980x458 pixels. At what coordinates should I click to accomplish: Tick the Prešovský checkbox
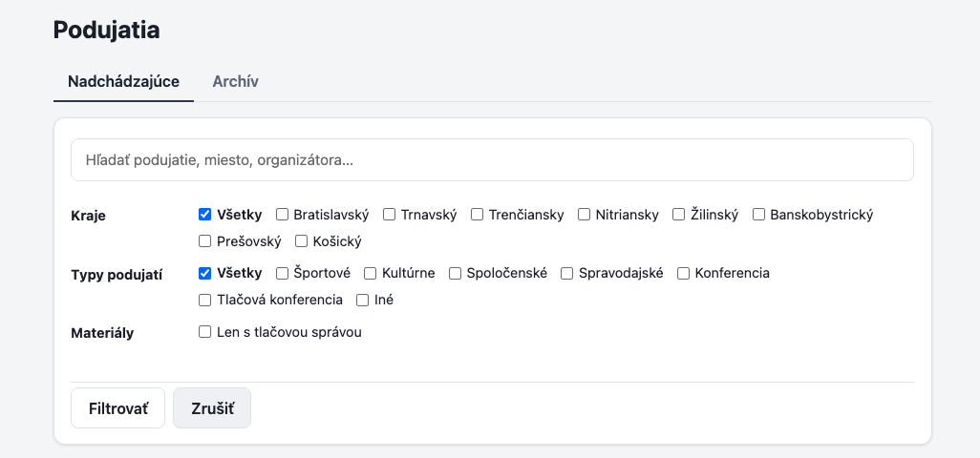tap(204, 240)
